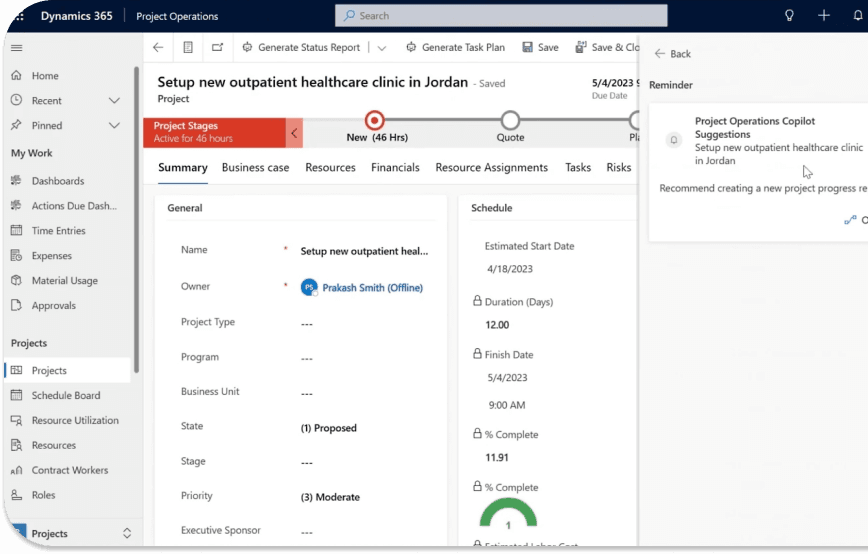Toggle the hamburger site map menu
Image resolution: width=868 pixels, height=554 pixels.
click(17, 48)
